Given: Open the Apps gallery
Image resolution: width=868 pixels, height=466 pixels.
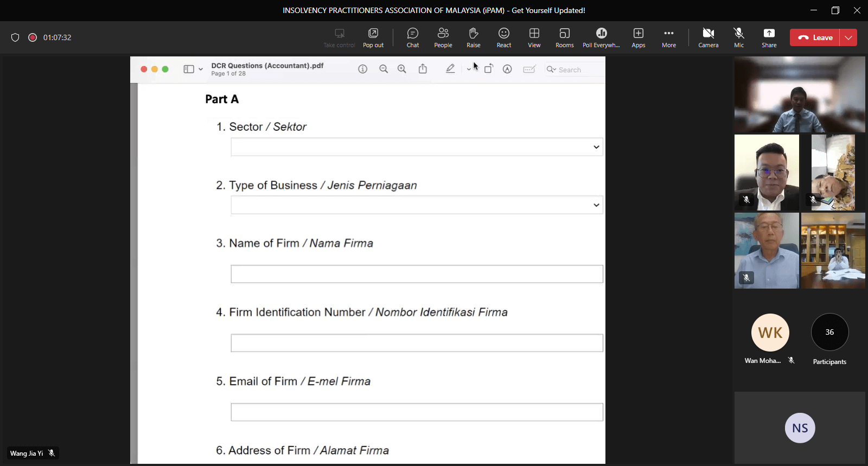Looking at the screenshot, I should [639, 38].
